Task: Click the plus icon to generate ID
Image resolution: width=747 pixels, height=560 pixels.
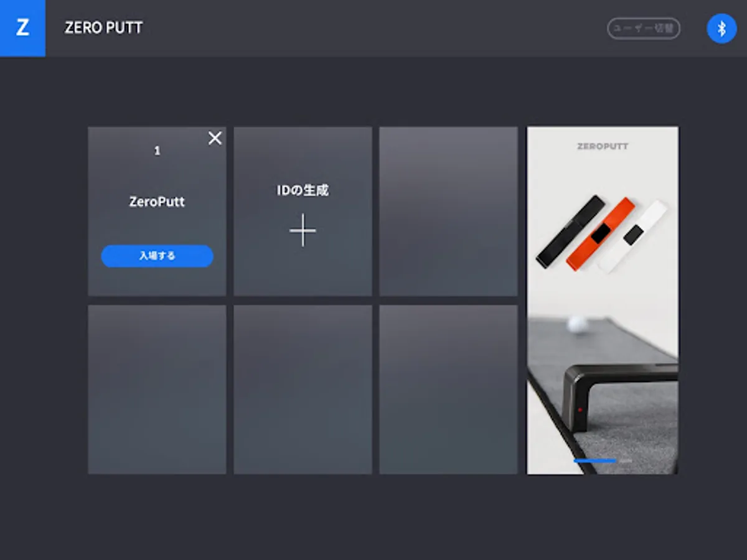Action: point(303,230)
